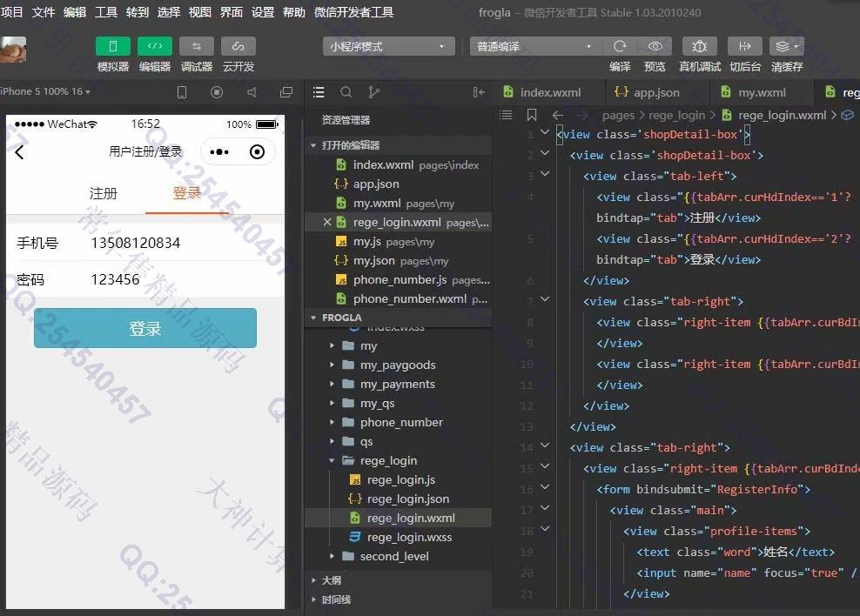Open real device debugging
The width and height of the screenshot is (860, 616).
click(699, 46)
